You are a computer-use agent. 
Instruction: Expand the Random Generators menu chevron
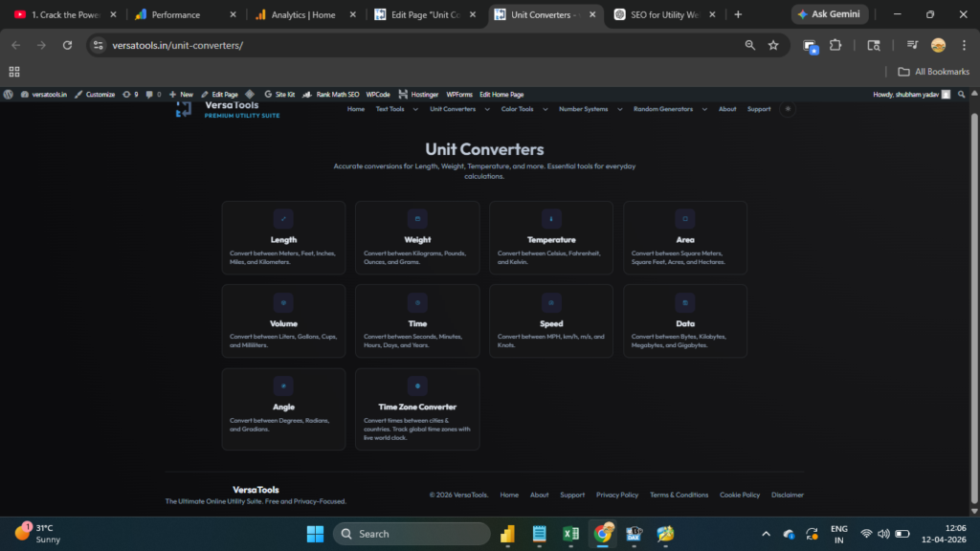(x=704, y=109)
